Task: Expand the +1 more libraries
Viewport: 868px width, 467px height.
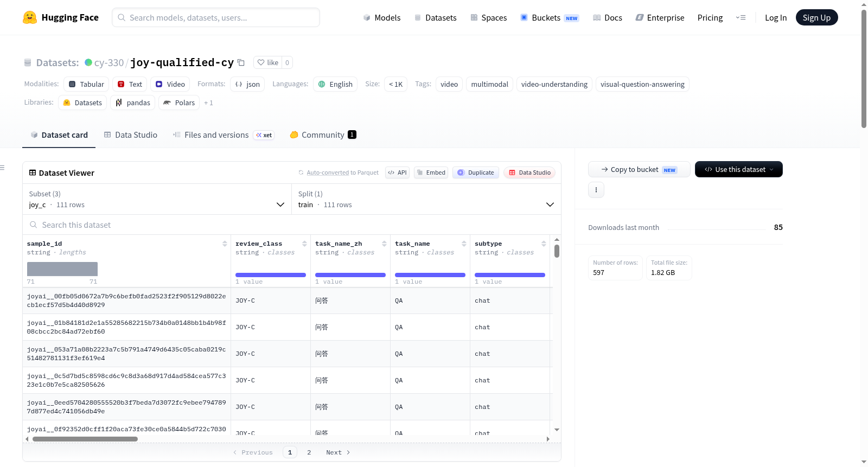Action: (x=208, y=103)
